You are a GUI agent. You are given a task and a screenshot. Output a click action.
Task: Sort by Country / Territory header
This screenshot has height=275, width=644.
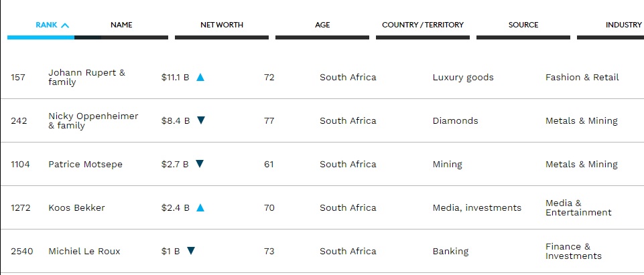[x=423, y=25]
